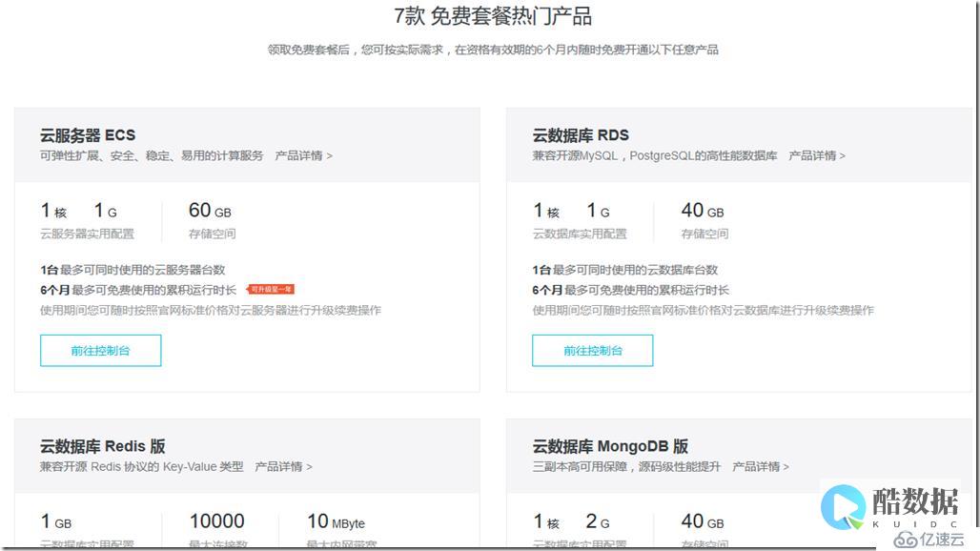
Task: Select the 云数据库 RDS heading
Action: [581, 135]
